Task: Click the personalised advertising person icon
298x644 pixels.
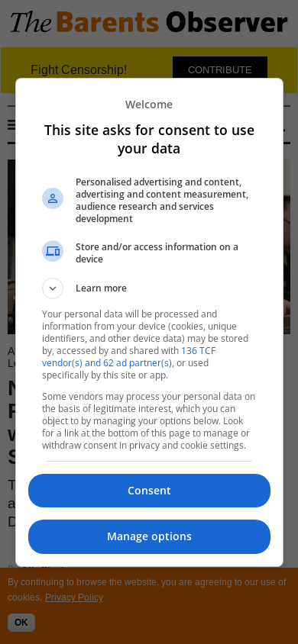Action: click(53, 198)
